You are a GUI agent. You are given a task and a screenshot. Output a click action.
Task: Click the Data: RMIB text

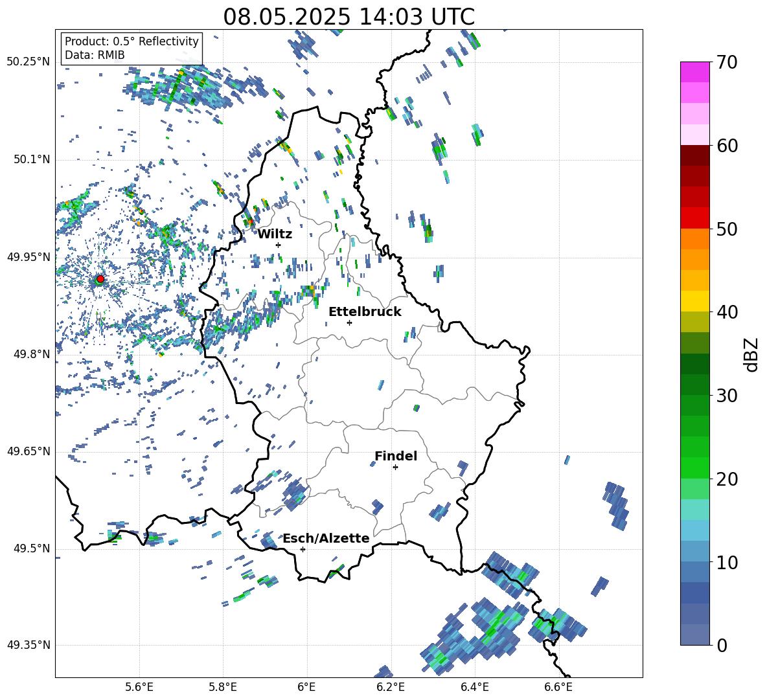coord(95,55)
